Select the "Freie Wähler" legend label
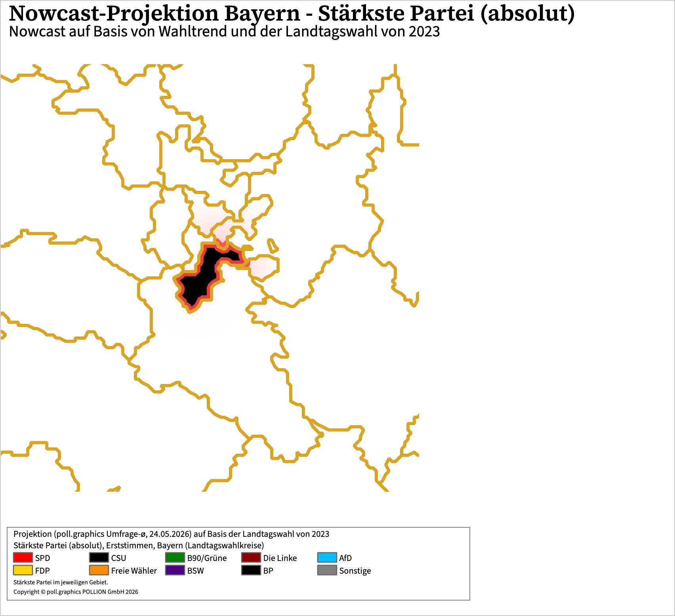The image size is (675, 616). 134,570
